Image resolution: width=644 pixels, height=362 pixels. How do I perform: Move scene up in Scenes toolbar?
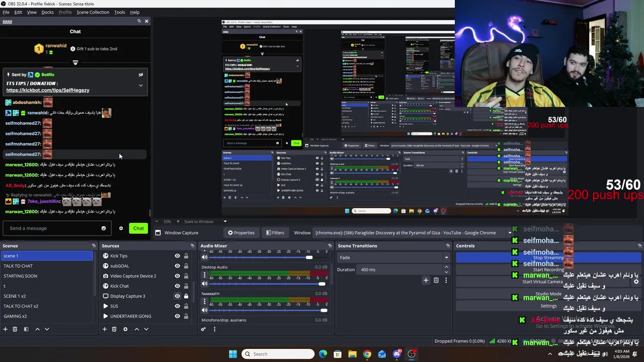[x=37, y=329]
